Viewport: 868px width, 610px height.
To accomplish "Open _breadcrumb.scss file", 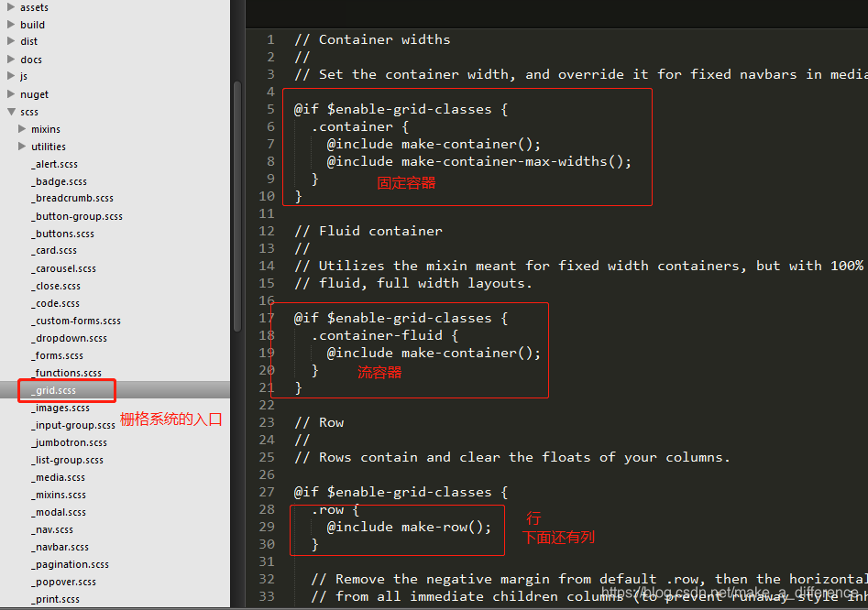I will click(x=72, y=198).
